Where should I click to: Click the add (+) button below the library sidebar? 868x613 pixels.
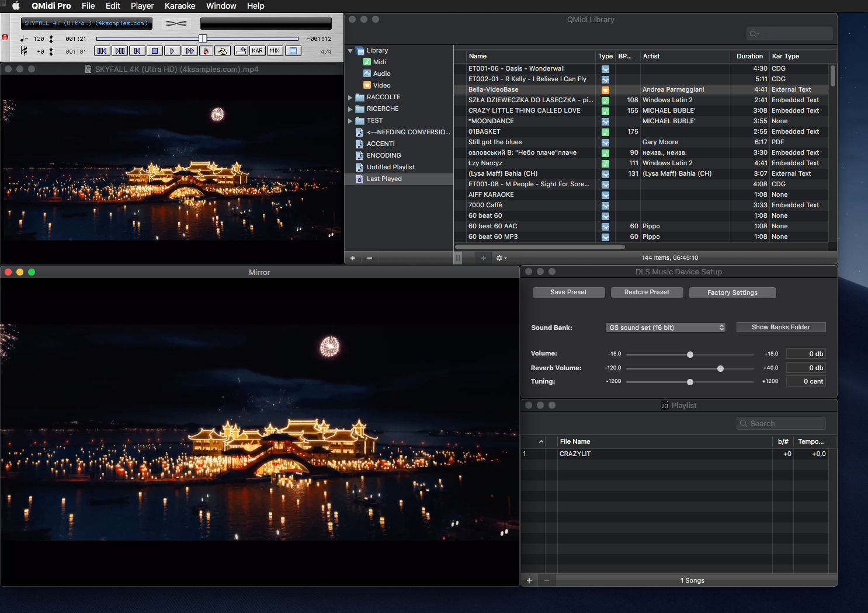(353, 258)
